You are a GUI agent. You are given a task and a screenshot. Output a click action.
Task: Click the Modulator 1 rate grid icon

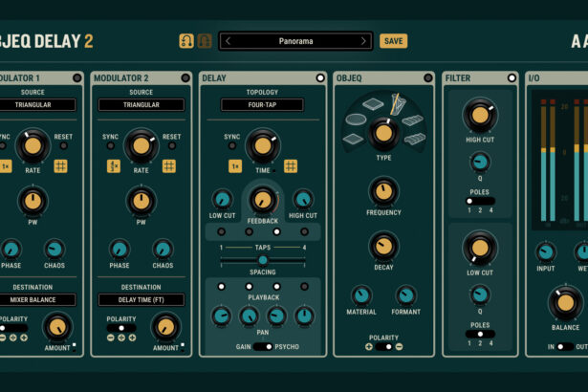(x=60, y=165)
